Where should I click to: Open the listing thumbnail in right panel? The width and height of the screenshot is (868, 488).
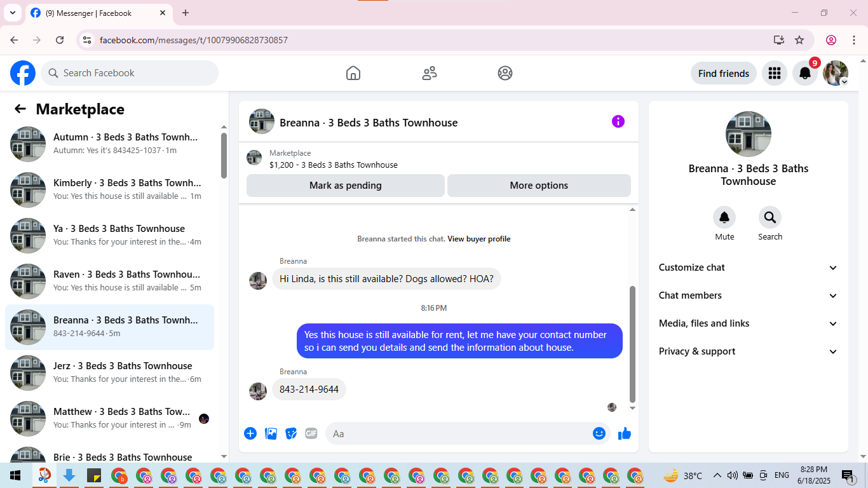749,134
